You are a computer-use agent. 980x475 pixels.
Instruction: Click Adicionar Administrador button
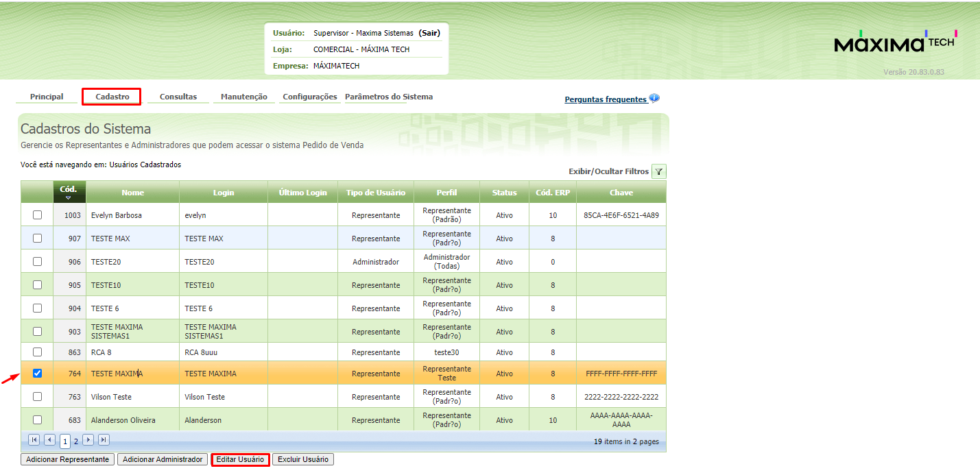point(163,459)
